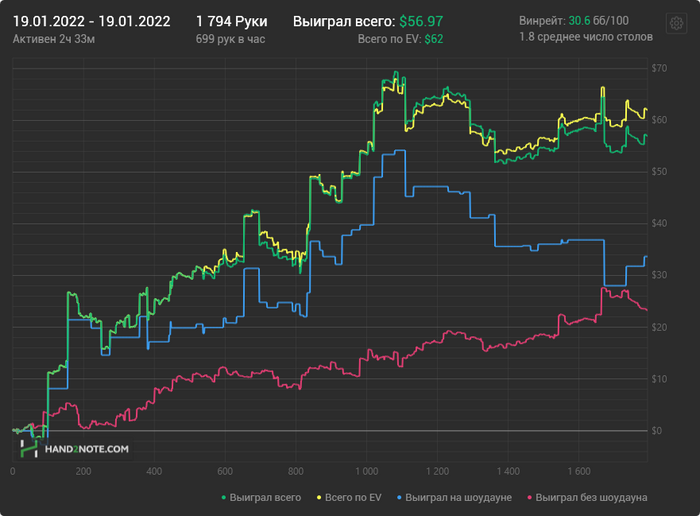The image size is (700, 516).
Task: Toggle the pink 'Выиграл без шоудауна' legend series
Action: tap(588, 497)
